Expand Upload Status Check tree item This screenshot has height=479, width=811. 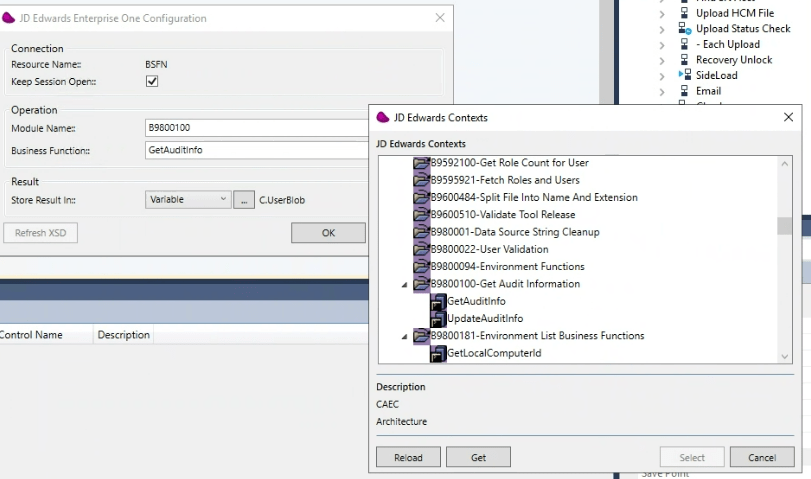click(x=662, y=29)
